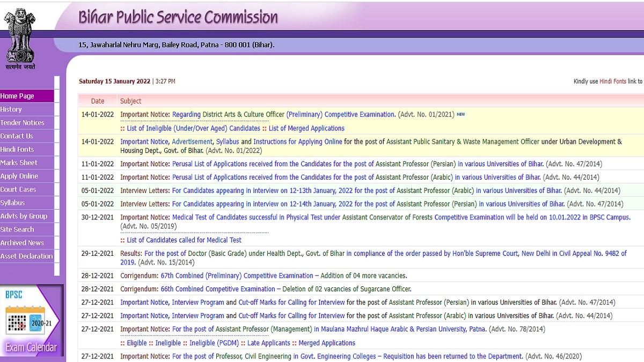
Task: Click the Date column header
Action: pyautogui.click(x=97, y=101)
